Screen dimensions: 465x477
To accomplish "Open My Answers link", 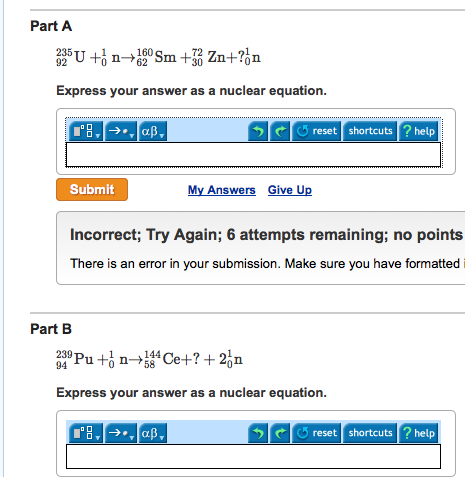I will (x=222, y=190).
